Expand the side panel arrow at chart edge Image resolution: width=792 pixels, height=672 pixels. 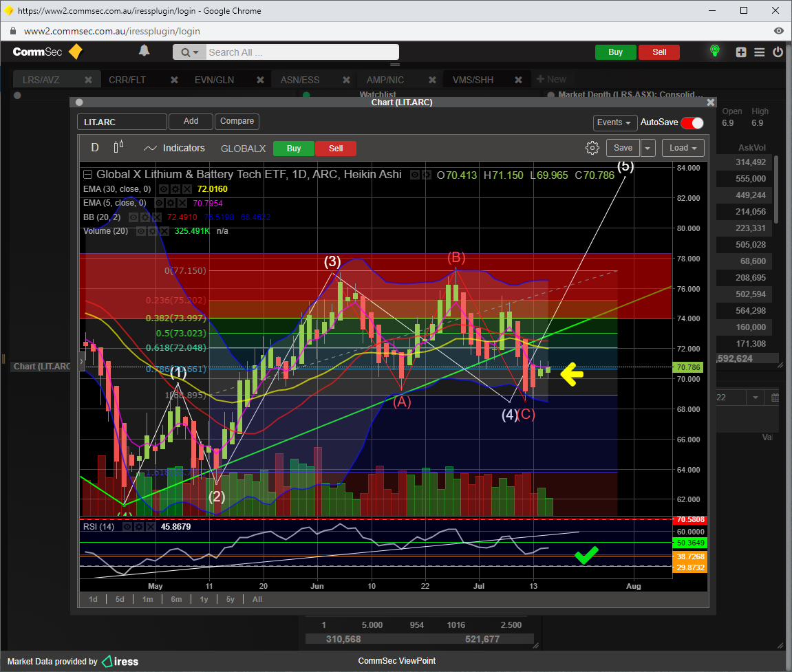[x=81, y=362]
